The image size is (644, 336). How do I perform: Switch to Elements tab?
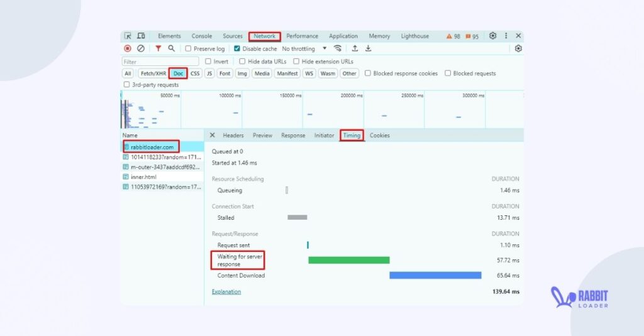pos(169,36)
